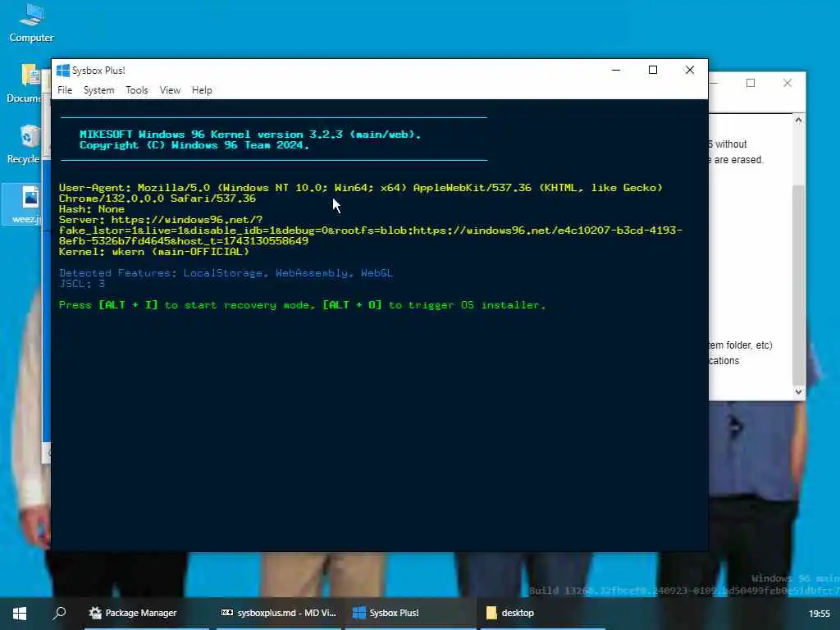Maximize the Sysbox Plus window
Screen dimensions: 840x630
652,70
